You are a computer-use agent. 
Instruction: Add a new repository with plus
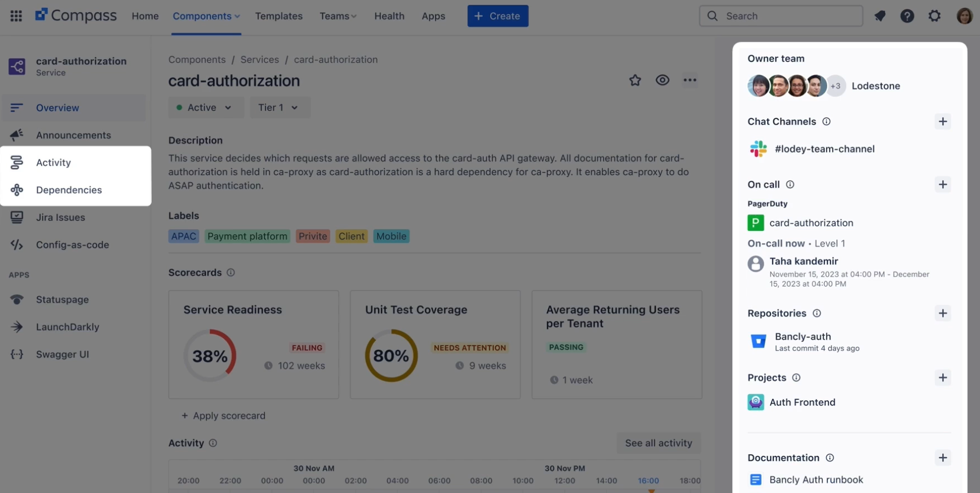[x=942, y=313]
